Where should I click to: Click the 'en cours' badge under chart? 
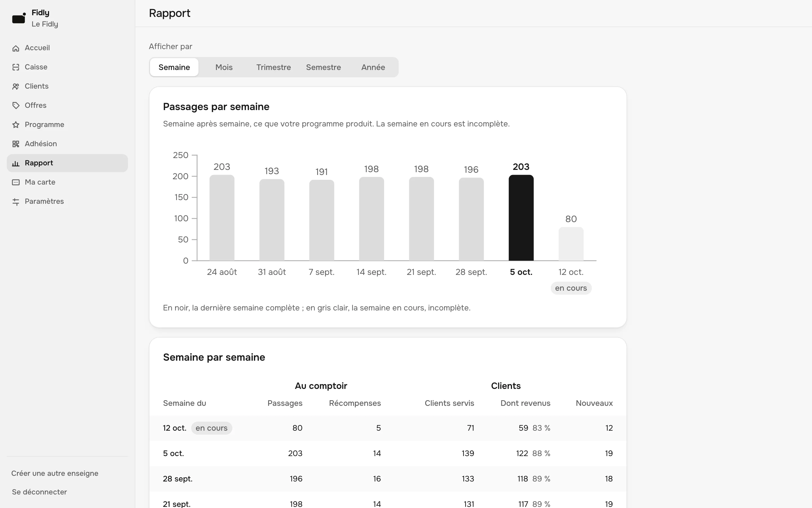click(x=571, y=288)
